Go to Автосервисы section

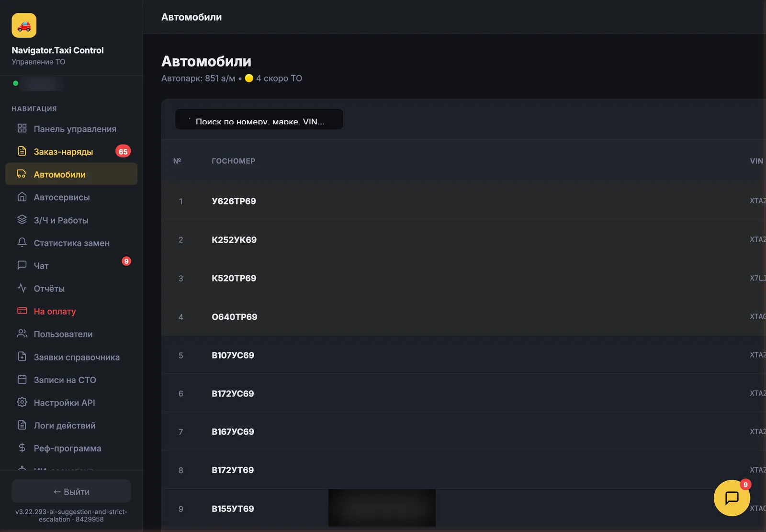[71, 197]
